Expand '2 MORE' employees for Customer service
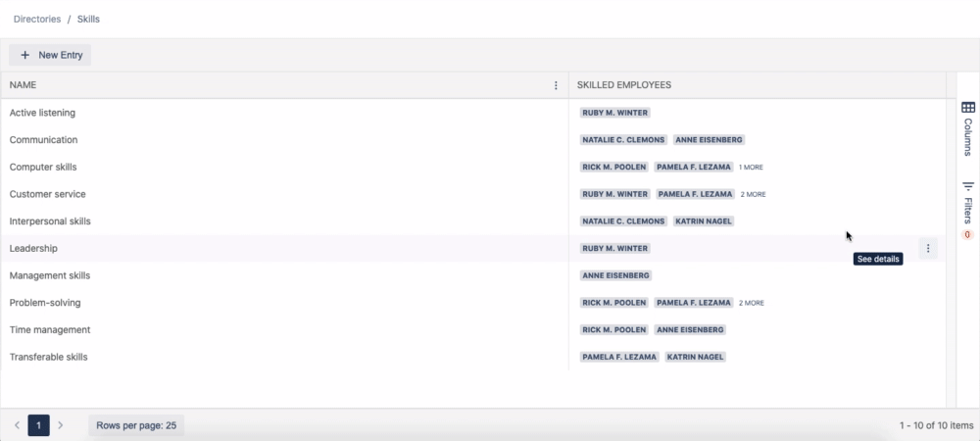 tap(753, 195)
